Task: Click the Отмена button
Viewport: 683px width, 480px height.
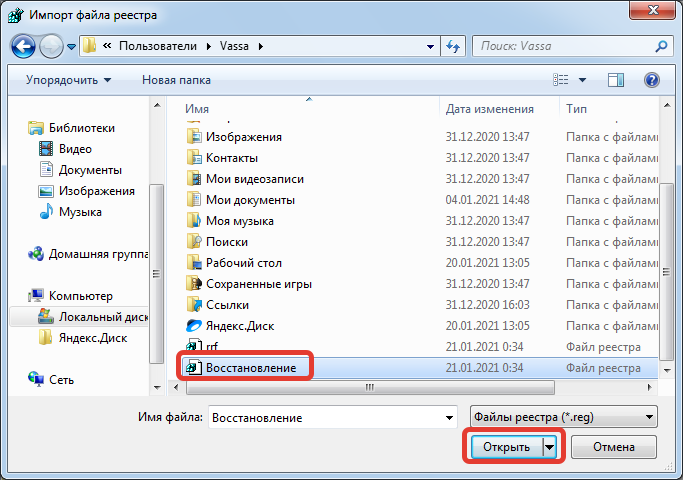Action: [613, 447]
